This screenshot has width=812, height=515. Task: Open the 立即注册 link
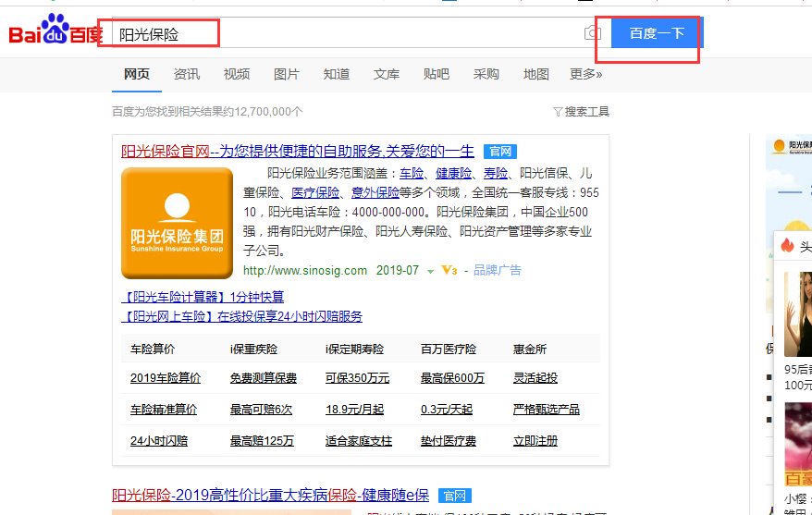535,441
